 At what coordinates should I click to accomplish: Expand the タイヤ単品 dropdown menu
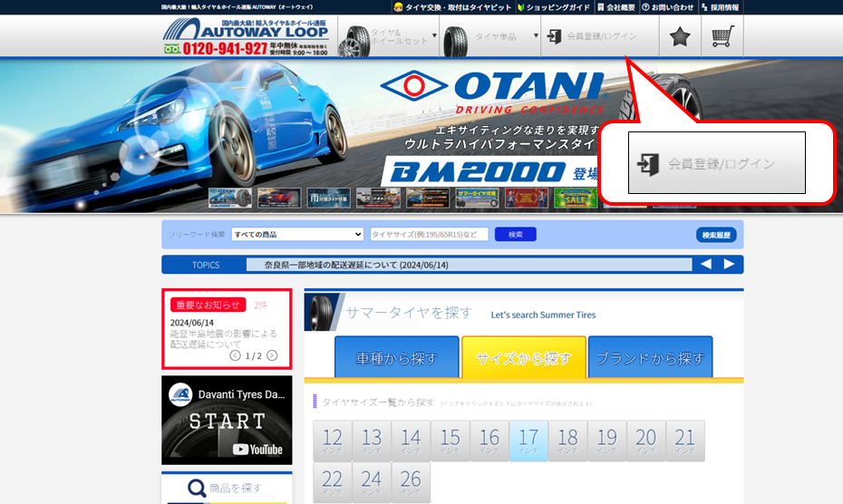tap(490, 36)
